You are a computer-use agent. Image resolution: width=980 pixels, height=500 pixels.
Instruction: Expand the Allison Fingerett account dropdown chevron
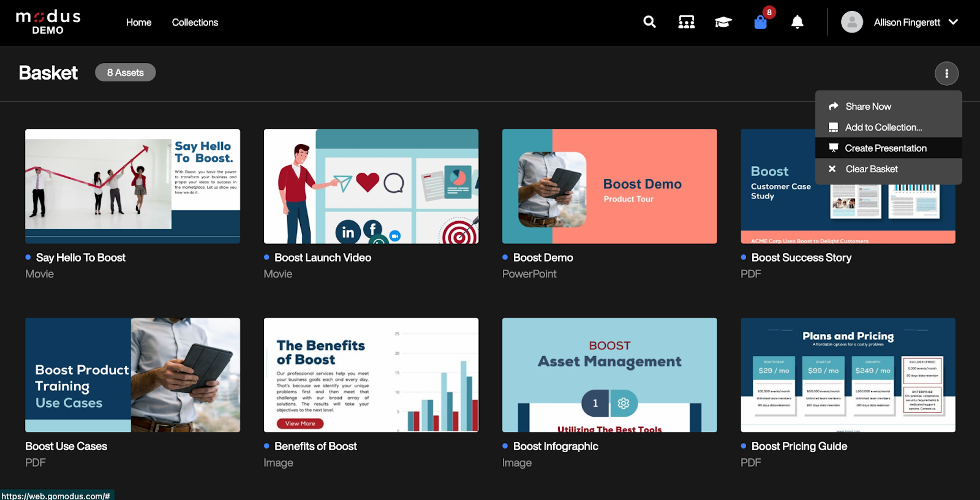[x=953, y=22]
